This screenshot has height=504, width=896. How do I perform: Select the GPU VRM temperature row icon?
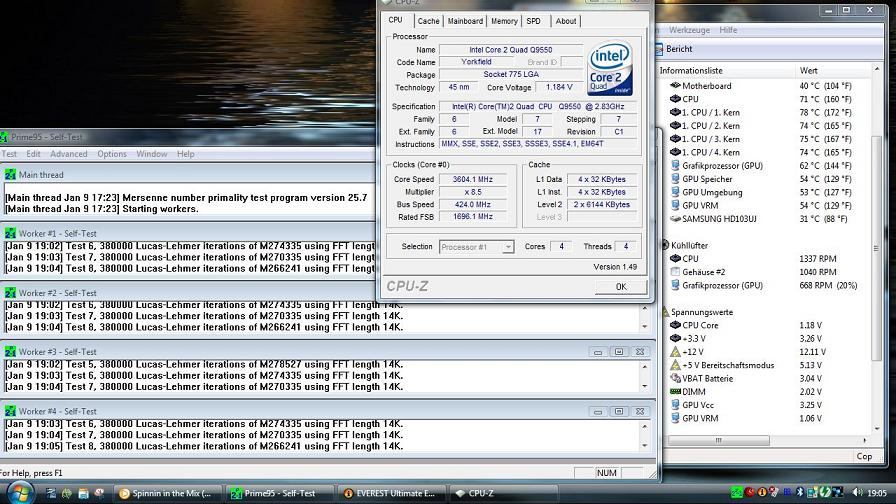coord(675,206)
